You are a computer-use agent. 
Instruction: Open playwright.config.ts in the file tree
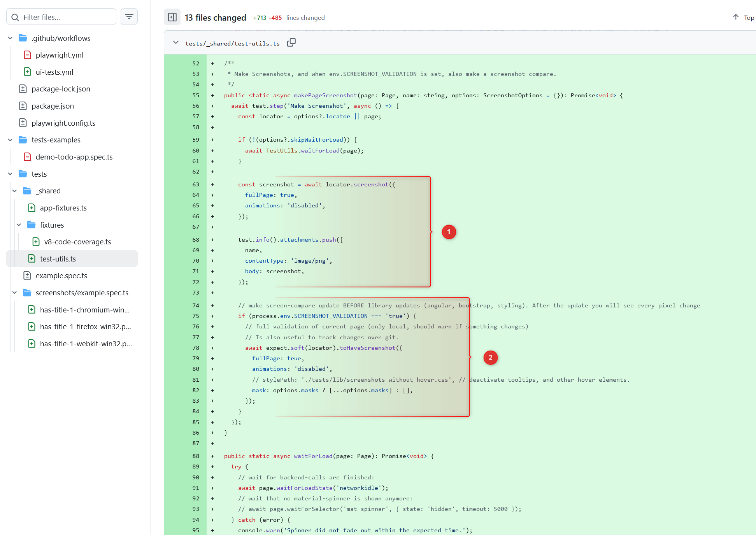point(63,123)
